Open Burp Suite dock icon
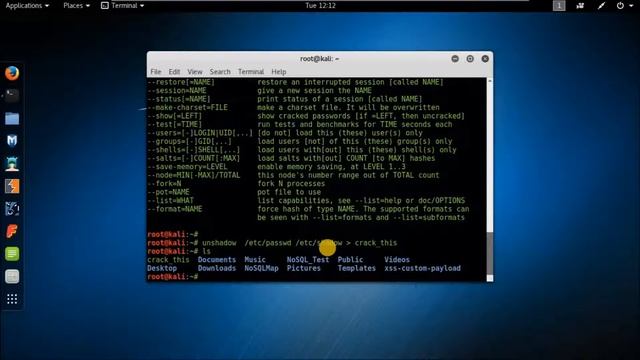Viewport: 640px width, 360px height. coord(12,187)
